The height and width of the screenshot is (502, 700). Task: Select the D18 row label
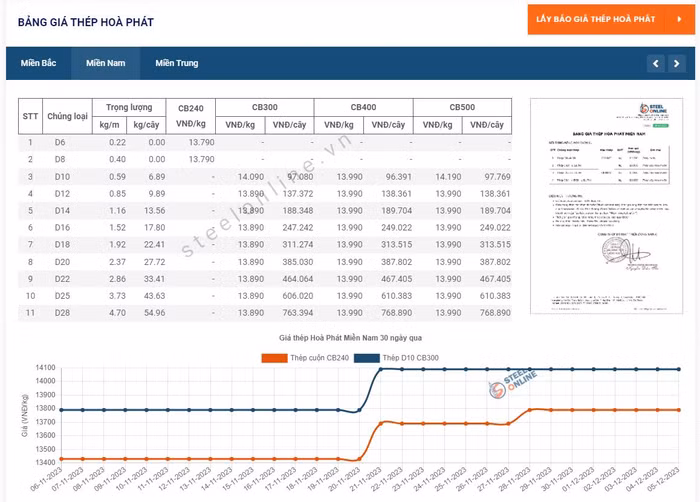(x=62, y=245)
